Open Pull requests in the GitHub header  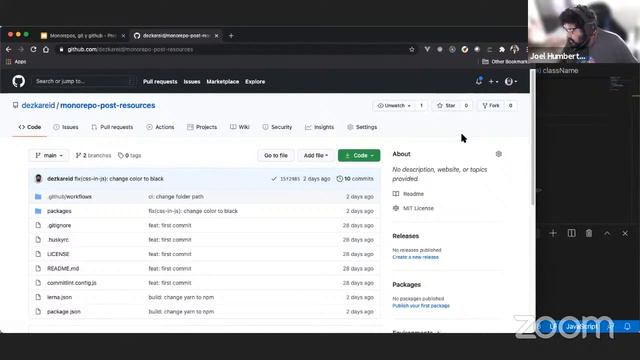click(160, 82)
